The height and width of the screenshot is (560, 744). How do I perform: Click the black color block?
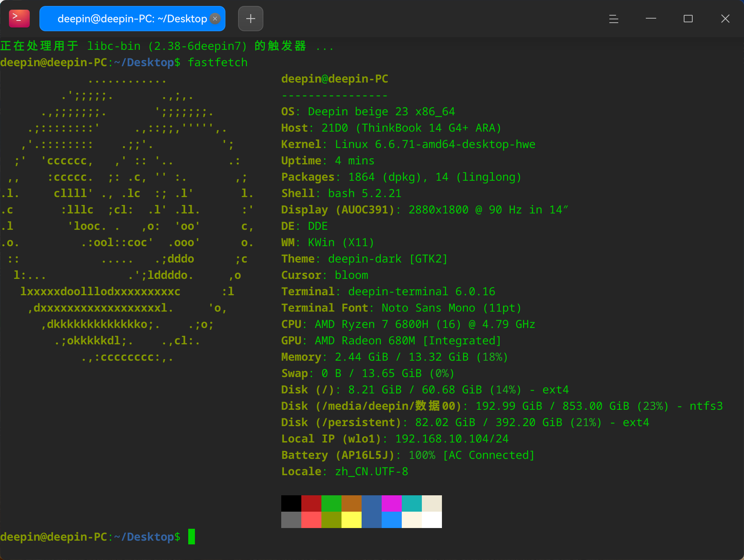(x=291, y=503)
